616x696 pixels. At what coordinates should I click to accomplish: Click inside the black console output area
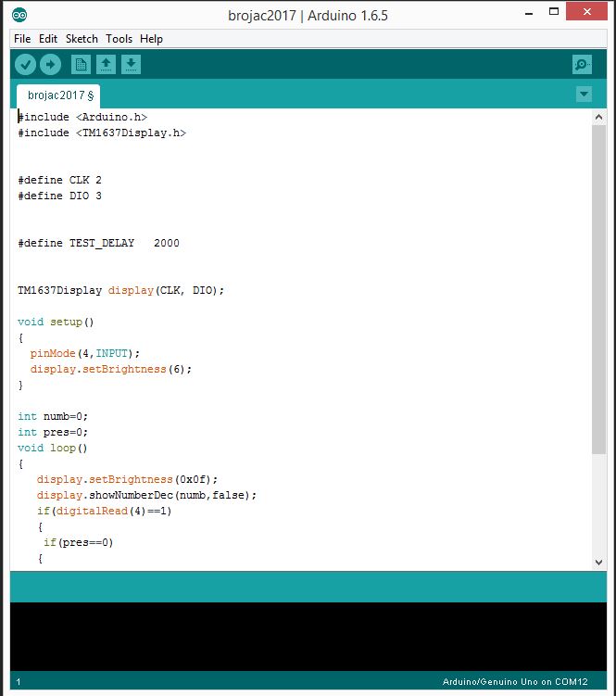click(308, 636)
